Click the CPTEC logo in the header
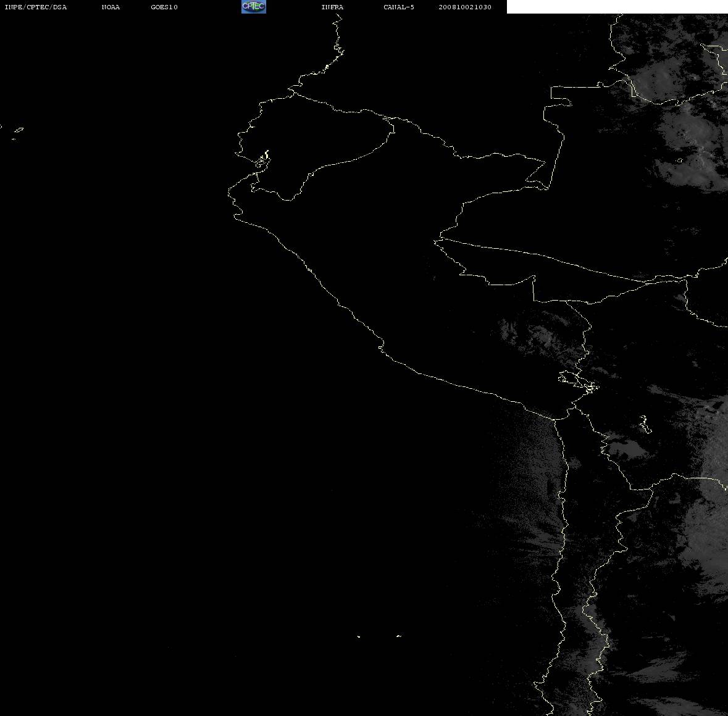 [254, 7]
